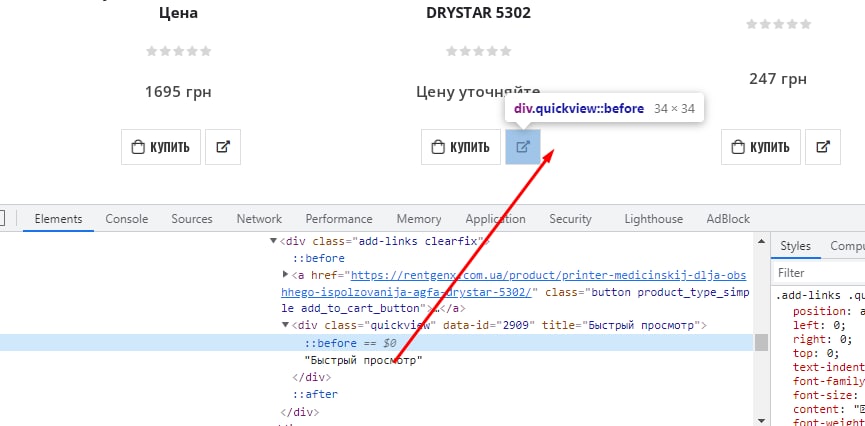The width and height of the screenshot is (865, 426).
Task: Select the ::before == $0 line
Action: click(377, 343)
